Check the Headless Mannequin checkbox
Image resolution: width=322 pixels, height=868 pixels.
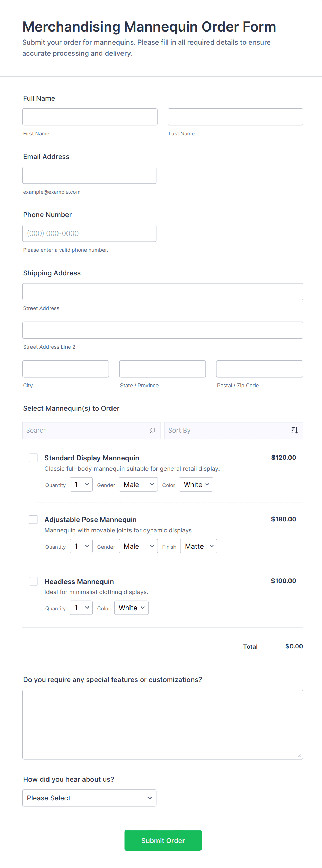[33, 581]
